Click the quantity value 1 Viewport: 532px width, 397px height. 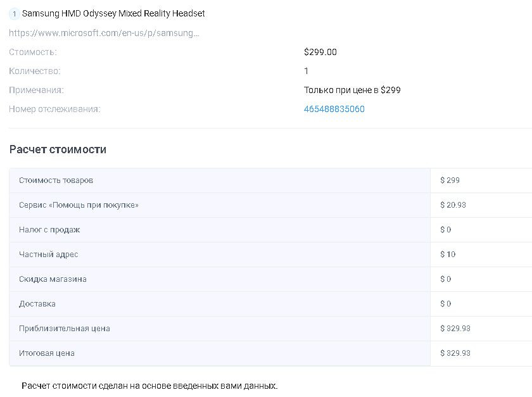click(307, 71)
